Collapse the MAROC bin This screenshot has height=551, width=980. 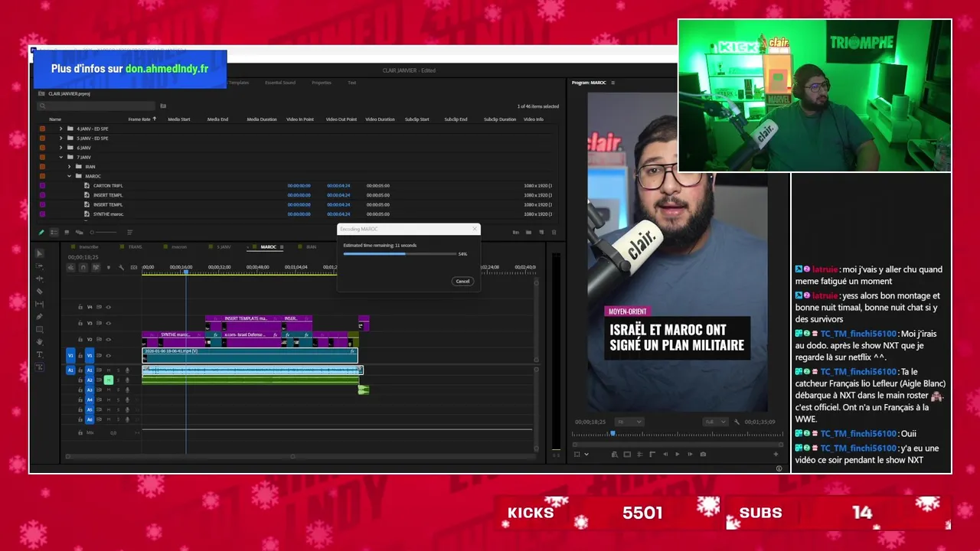point(69,176)
